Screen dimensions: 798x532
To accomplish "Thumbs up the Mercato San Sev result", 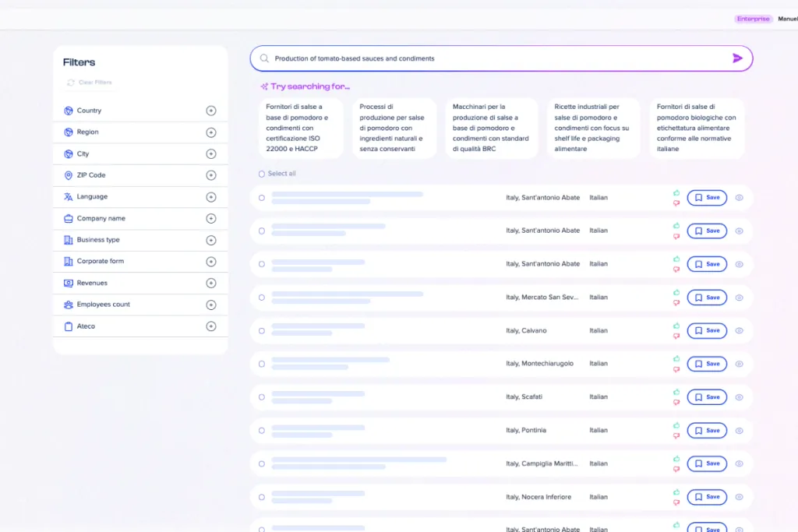I will click(676, 292).
